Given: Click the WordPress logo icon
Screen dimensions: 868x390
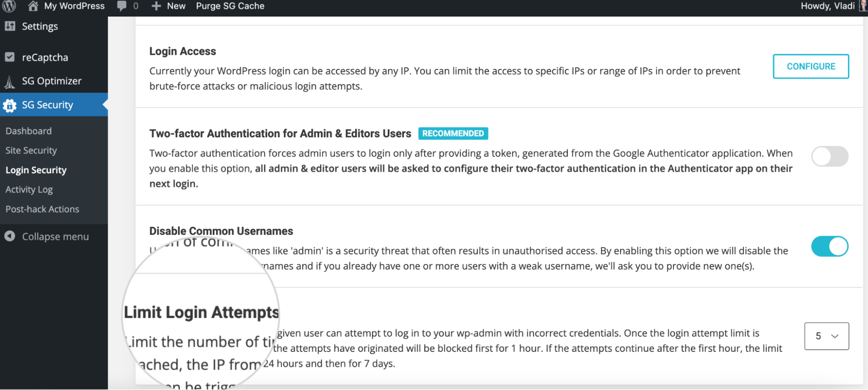Looking at the screenshot, I should coord(9,6).
